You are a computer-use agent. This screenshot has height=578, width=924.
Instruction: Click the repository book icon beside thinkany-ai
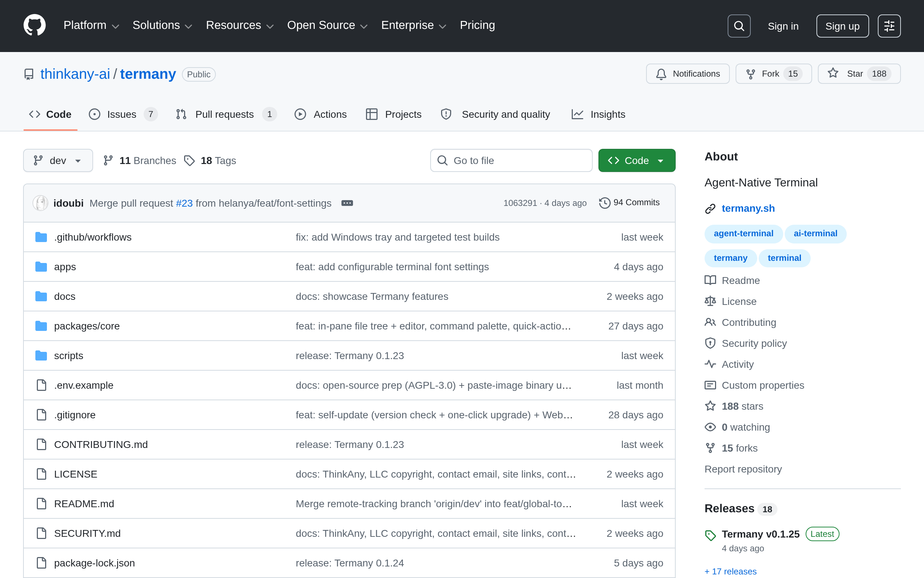[x=29, y=74]
